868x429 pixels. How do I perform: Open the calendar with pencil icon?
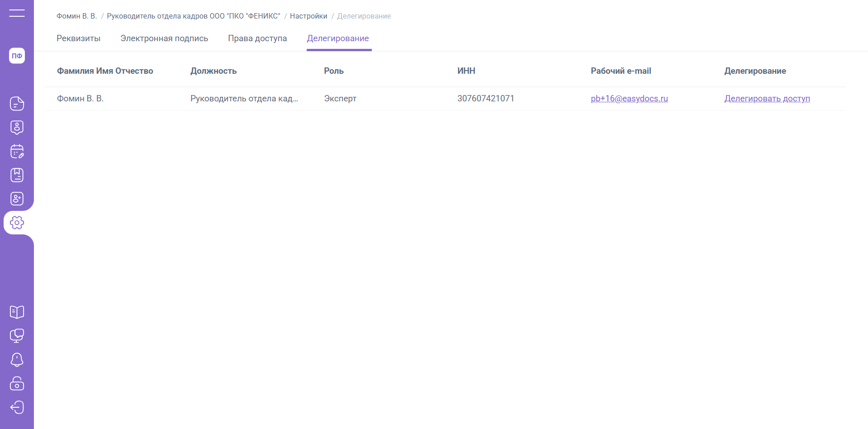(17, 151)
